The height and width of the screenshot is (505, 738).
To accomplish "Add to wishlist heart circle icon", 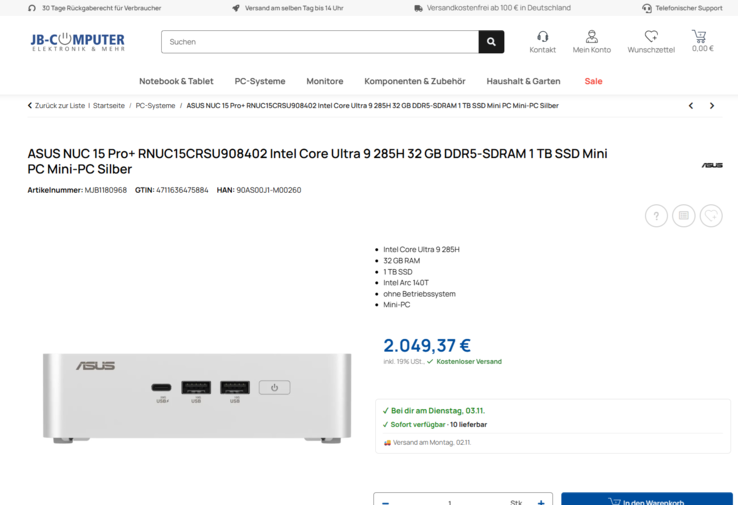I will [x=711, y=216].
